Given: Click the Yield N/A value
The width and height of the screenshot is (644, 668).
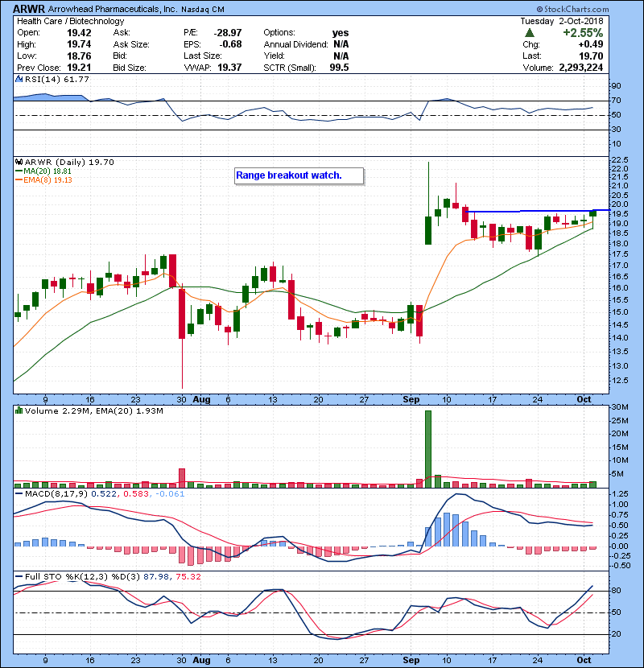Looking at the screenshot, I should pyautogui.click(x=341, y=56).
